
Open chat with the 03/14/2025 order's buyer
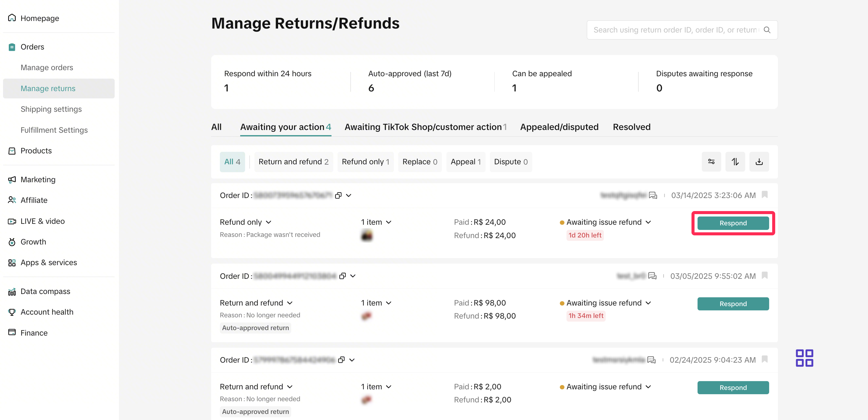point(653,195)
